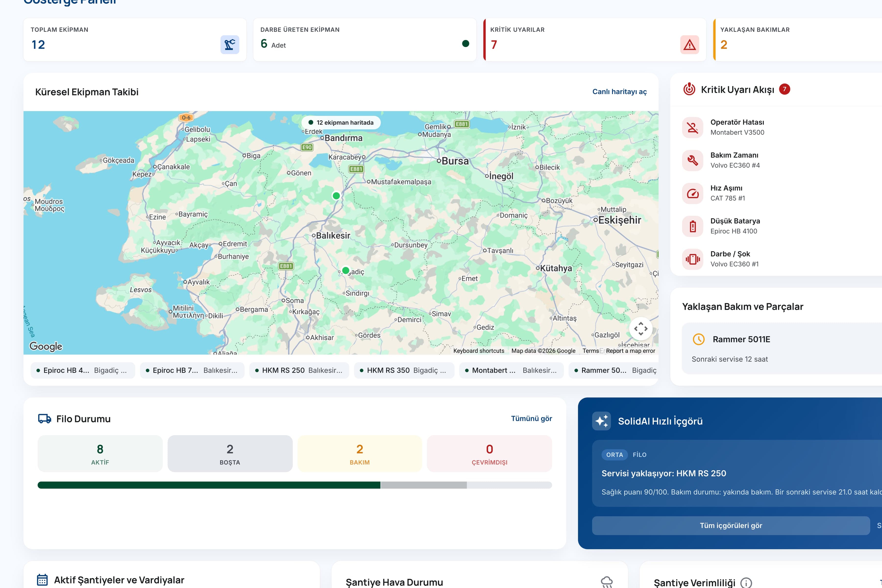Open the Hız Aşımı CAT 785 #1 alert
The width and height of the screenshot is (882, 588).
coord(782,194)
